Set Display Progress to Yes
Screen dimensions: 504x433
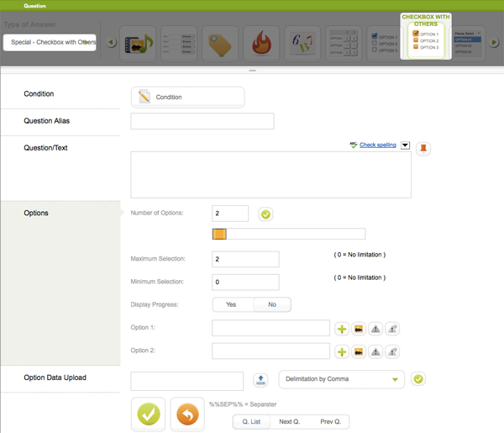pos(231,304)
